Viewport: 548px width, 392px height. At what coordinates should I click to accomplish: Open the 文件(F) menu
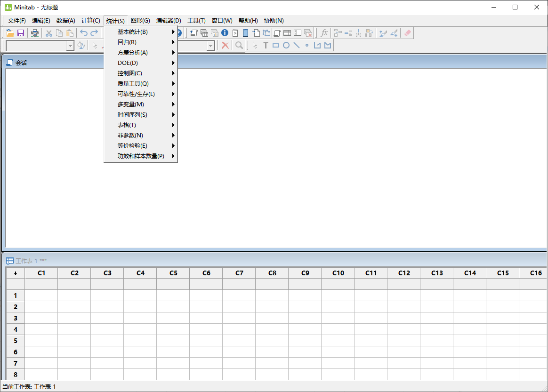pyautogui.click(x=17, y=21)
